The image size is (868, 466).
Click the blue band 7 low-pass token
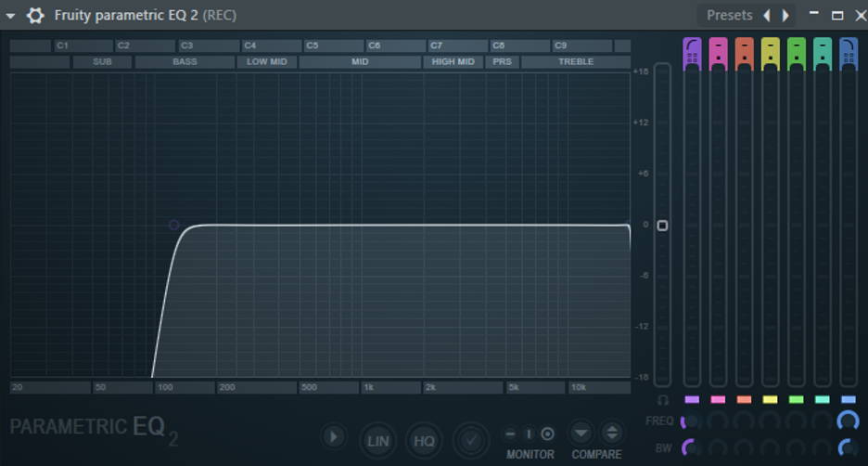click(x=849, y=54)
